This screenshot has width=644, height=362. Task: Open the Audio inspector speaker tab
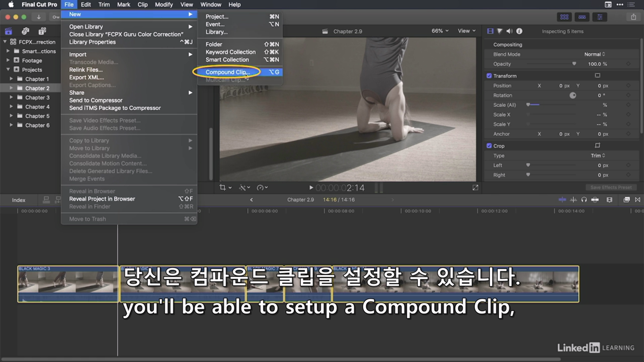coord(510,31)
